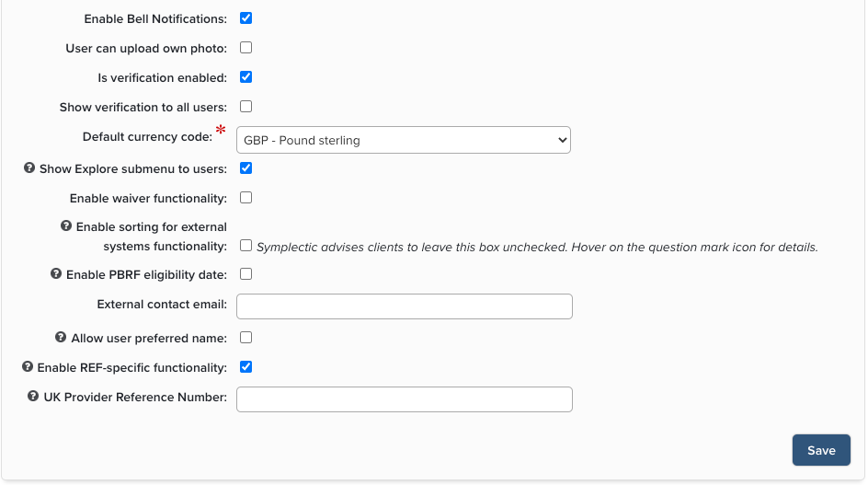Tick Enable PBRF eligibility date checkbox
The height and width of the screenshot is (485, 868).
246,273
